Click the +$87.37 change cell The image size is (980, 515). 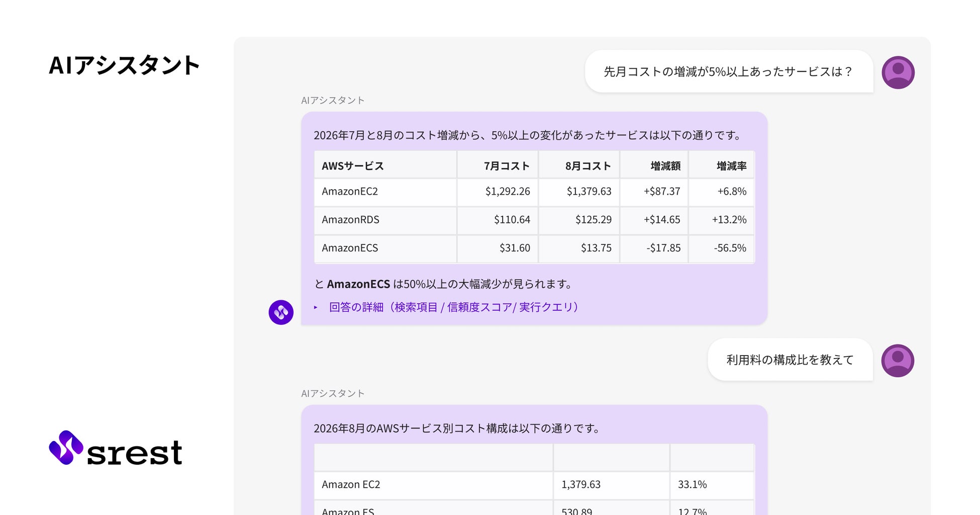tap(654, 192)
